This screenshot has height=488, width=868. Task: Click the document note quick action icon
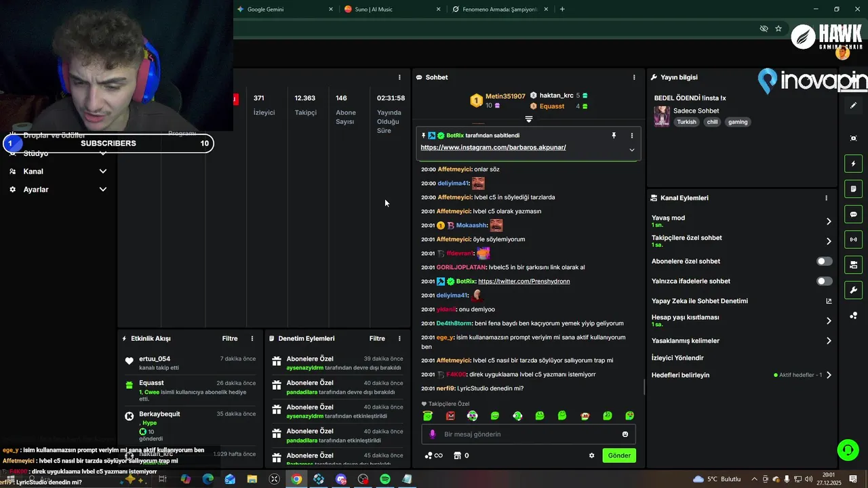point(853,188)
